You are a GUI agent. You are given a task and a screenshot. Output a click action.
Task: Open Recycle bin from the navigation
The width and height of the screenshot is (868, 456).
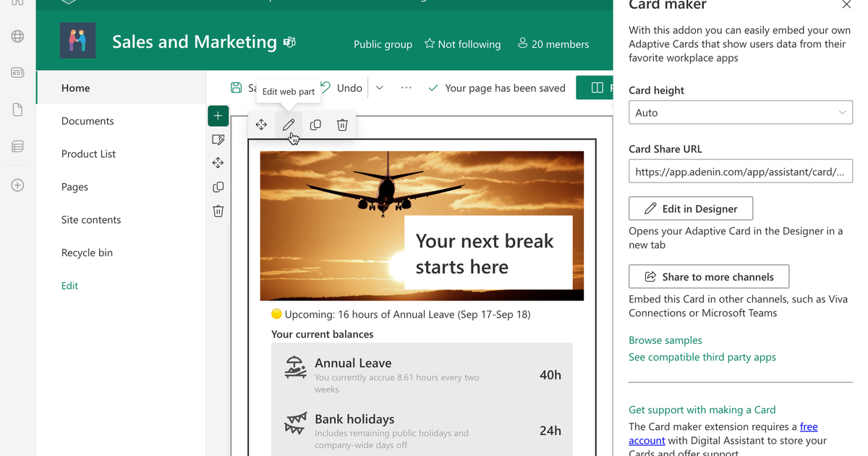point(87,252)
